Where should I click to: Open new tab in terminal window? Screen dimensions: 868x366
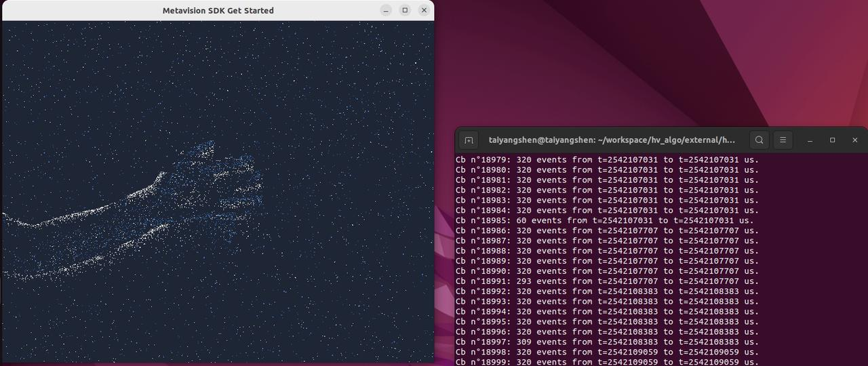(x=469, y=140)
